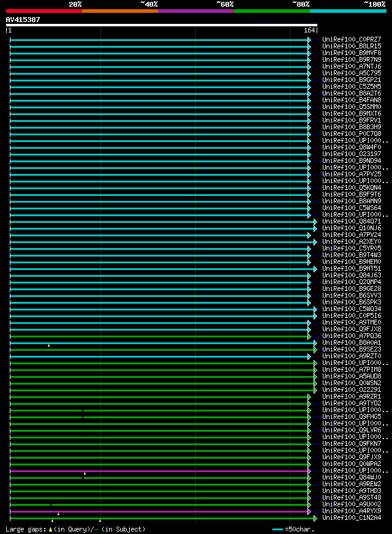Click the UniRef100_Q5KQN4 label
This screenshot has width=392, height=534.
pyautogui.click(x=352, y=187)
